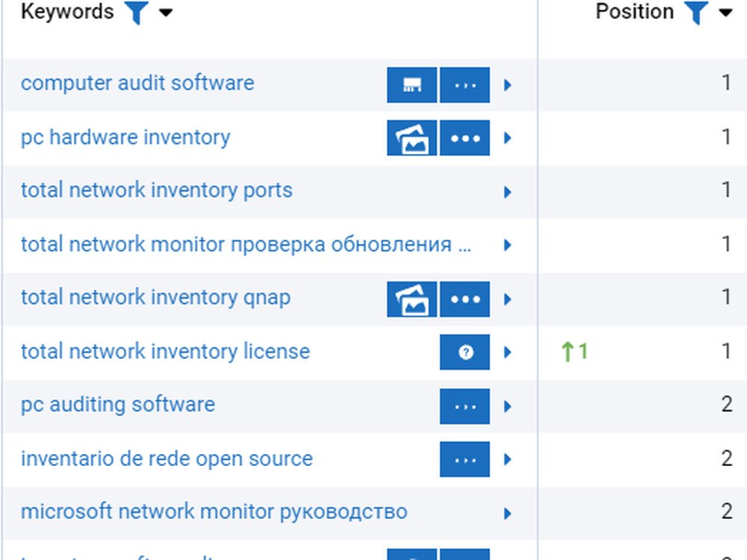Viewport: 747px width, 560px height.
Task: Click the three-dots button for computer audit software
Action: tap(465, 84)
